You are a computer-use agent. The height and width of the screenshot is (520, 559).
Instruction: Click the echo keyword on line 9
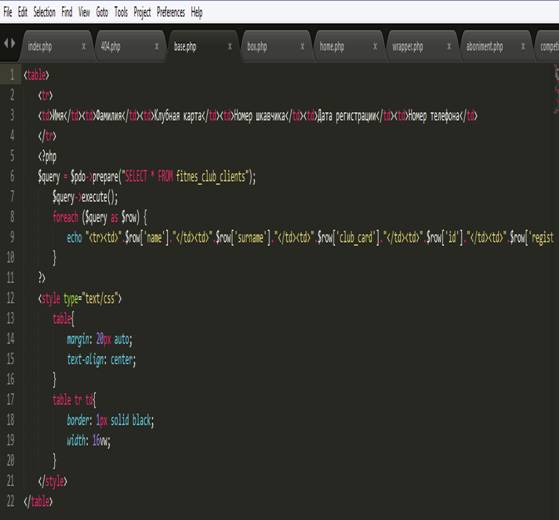click(x=74, y=237)
